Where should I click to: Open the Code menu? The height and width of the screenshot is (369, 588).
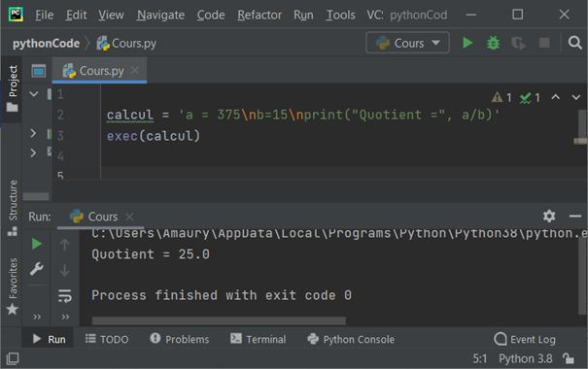point(211,15)
